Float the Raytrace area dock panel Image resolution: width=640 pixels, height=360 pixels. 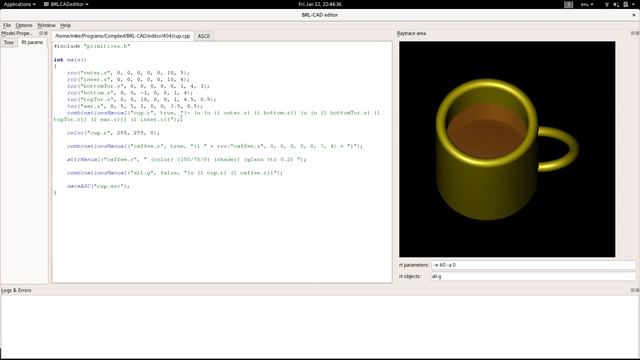coord(632,33)
